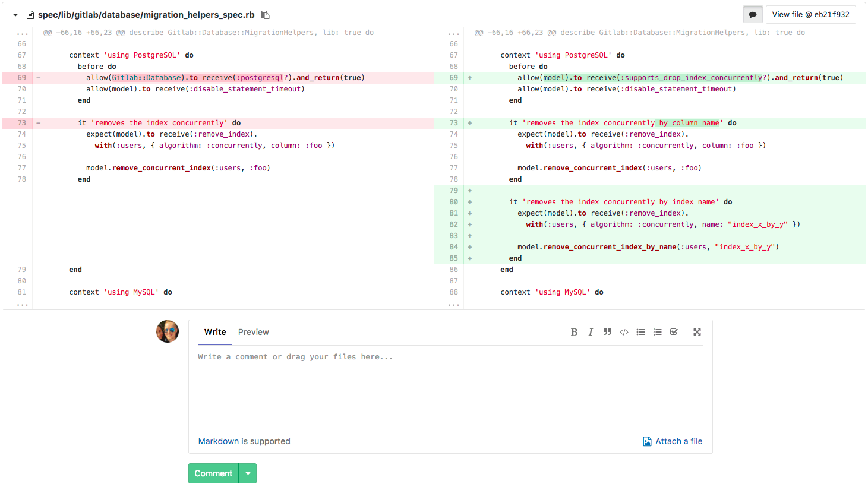This screenshot has width=868, height=487.
Task: Switch to the Preview tab
Action: coord(253,332)
